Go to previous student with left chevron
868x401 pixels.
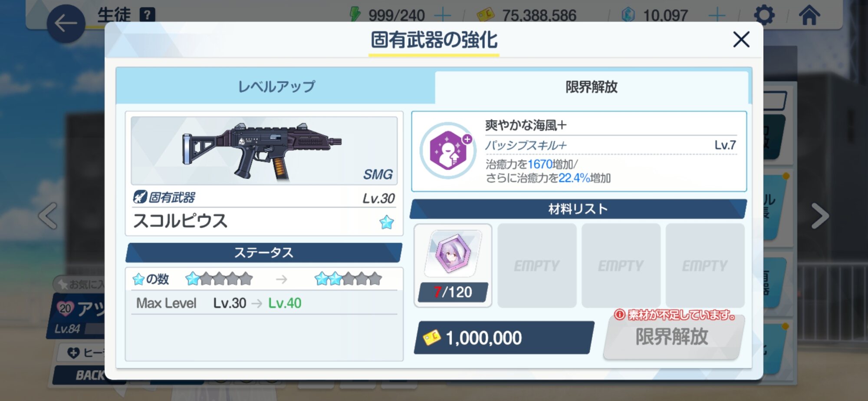tap(48, 216)
